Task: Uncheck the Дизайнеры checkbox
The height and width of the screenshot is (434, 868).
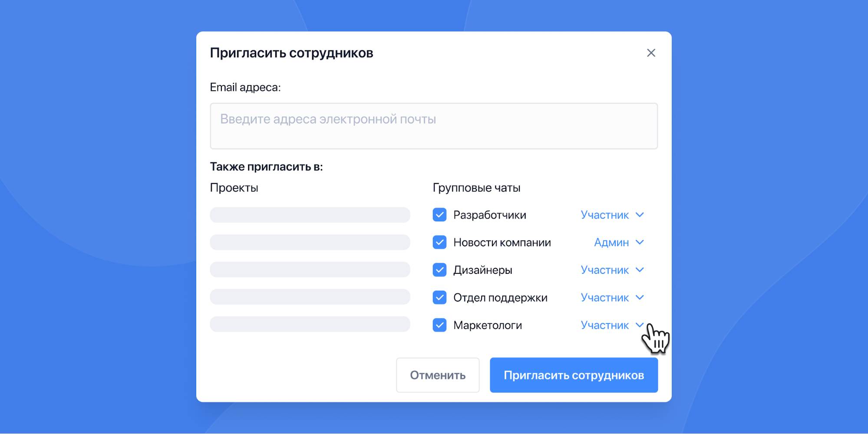Action: [x=439, y=270]
